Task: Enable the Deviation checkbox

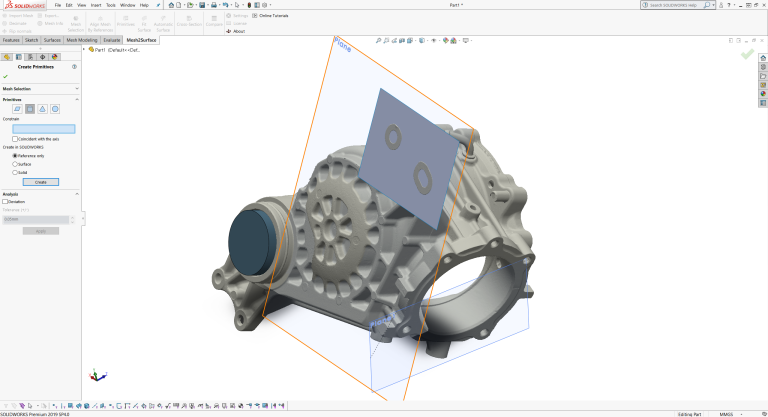Action: (6, 201)
